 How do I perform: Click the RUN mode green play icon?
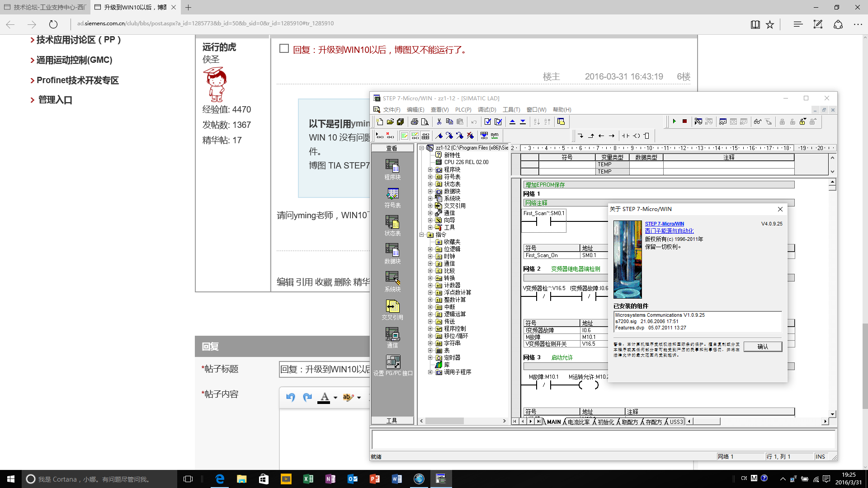pos(674,122)
